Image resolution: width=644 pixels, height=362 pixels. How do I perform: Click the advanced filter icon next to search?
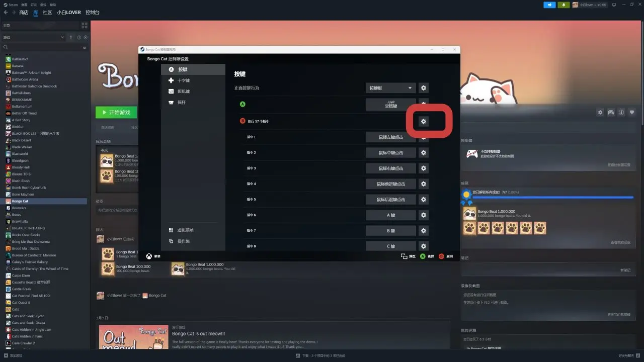click(x=85, y=47)
